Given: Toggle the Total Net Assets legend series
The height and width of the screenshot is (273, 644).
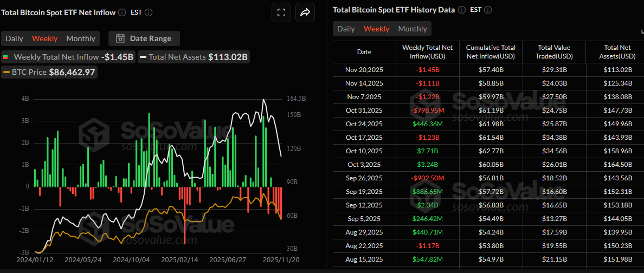Looking at the screenshot, I should point(194,57).
